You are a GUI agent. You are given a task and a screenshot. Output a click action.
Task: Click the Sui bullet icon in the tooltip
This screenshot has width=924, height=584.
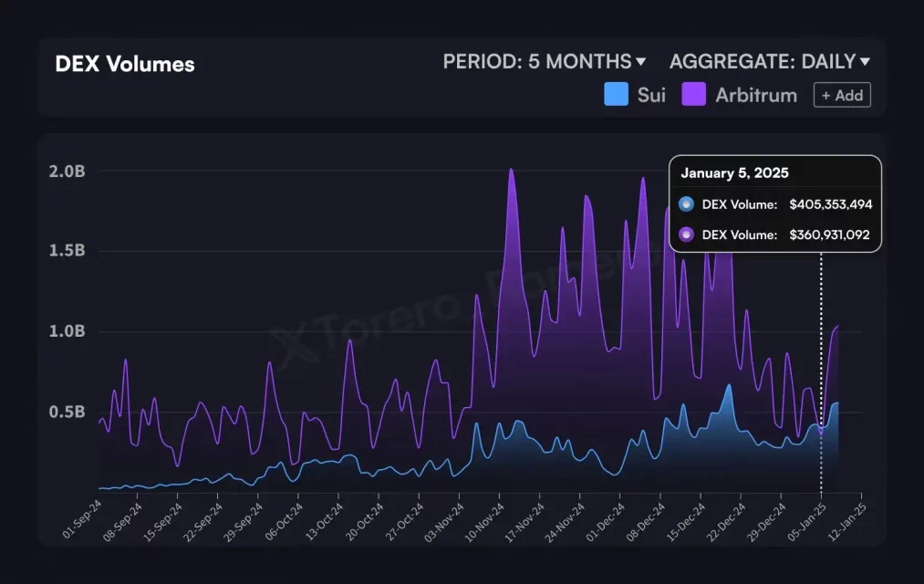(x=685, y=204)
